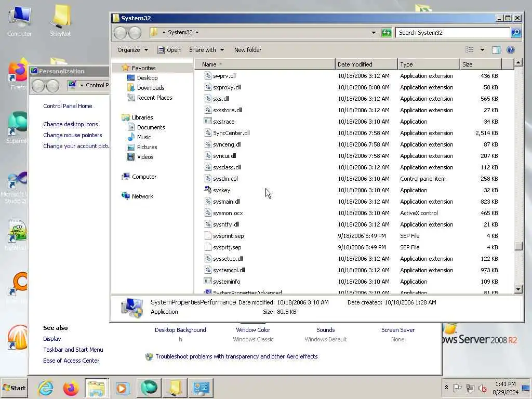Click the file list scroll up arrow
The image size is (532, 399).
[x=518, y=62]
